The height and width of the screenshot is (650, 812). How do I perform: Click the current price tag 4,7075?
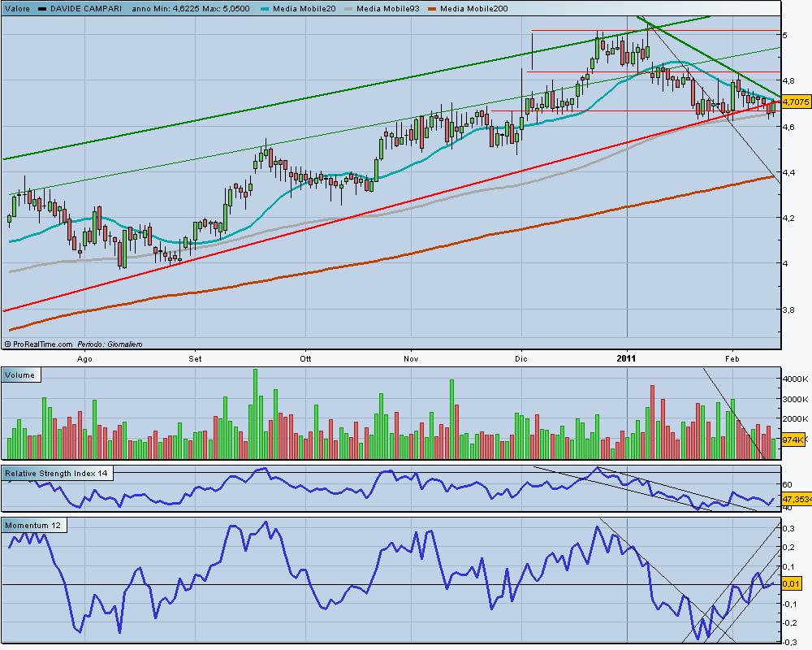796,102
